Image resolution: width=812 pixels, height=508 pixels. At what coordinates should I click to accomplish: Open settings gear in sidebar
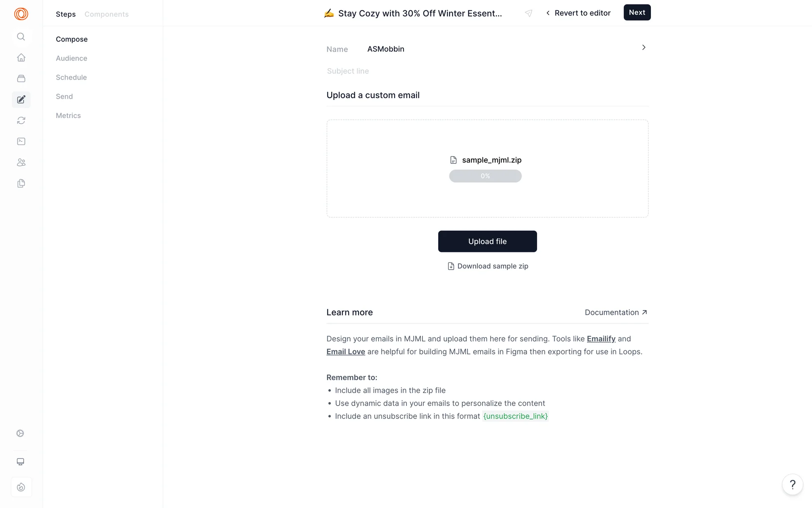[x=20, y=433]
